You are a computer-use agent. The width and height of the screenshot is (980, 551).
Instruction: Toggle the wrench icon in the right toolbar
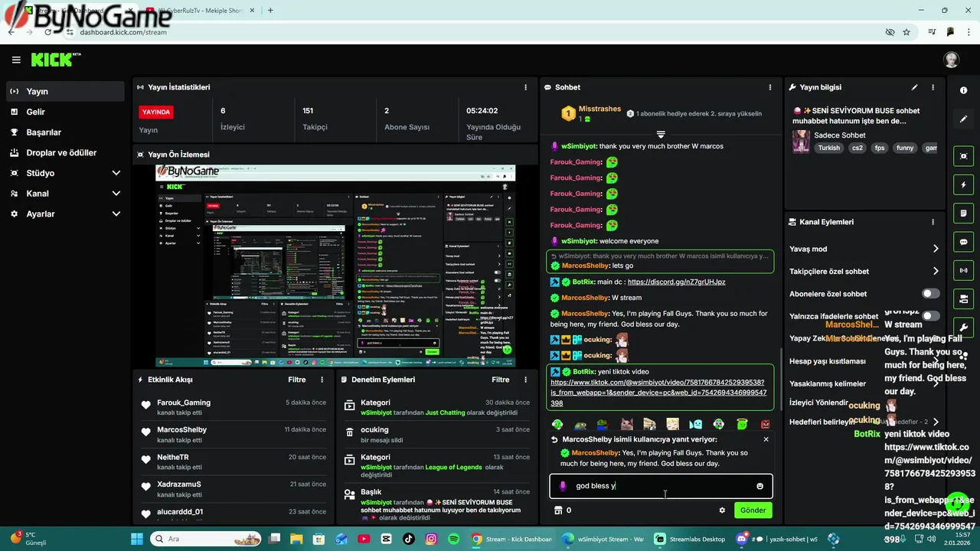click(963, 328)
